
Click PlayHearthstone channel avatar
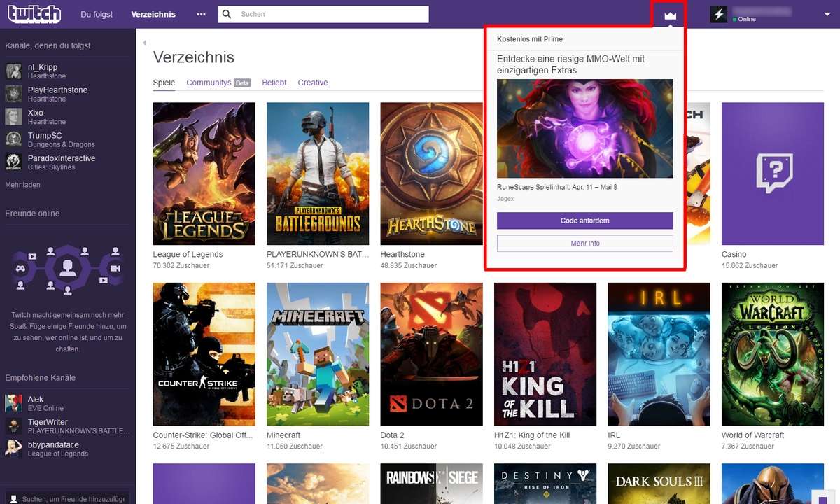[x=14, y=94]
